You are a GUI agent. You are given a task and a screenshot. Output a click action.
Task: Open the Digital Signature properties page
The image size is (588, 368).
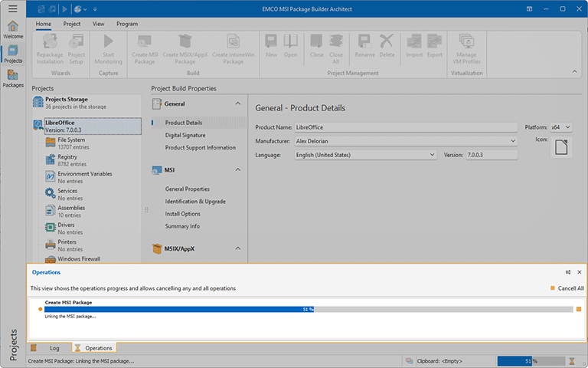pos(185,135)
